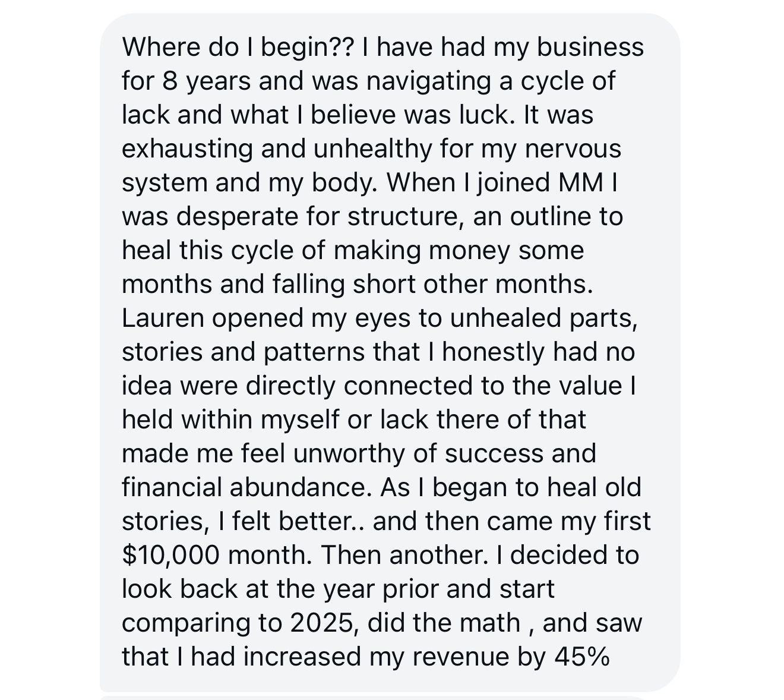Select the phrase "unhealed parts"

click(543, 318)
